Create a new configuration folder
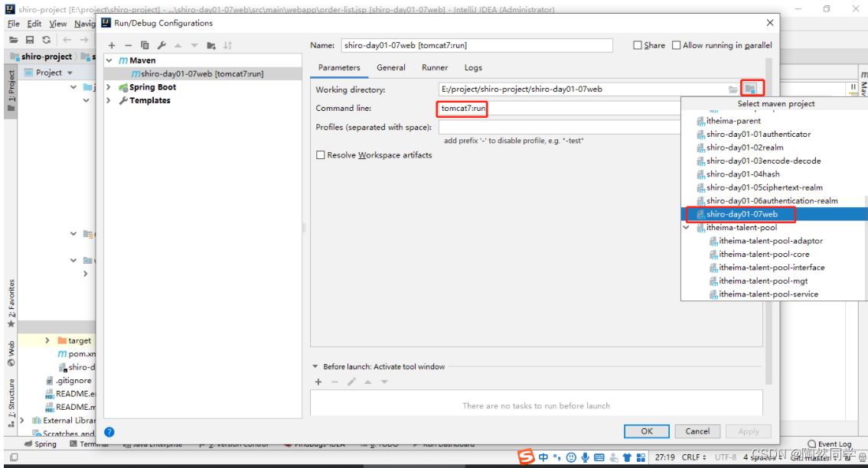The image size is (868, 468). click(211, 45)
